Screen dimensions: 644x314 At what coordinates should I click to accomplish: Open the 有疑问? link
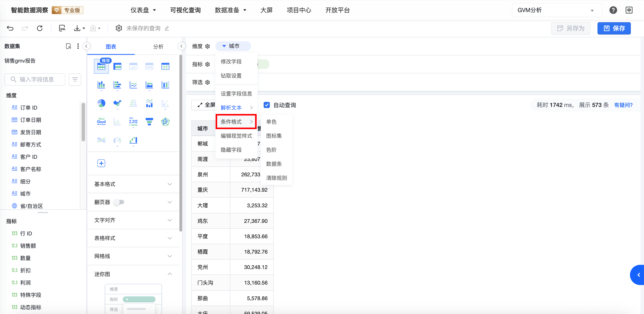coord(623,105)
